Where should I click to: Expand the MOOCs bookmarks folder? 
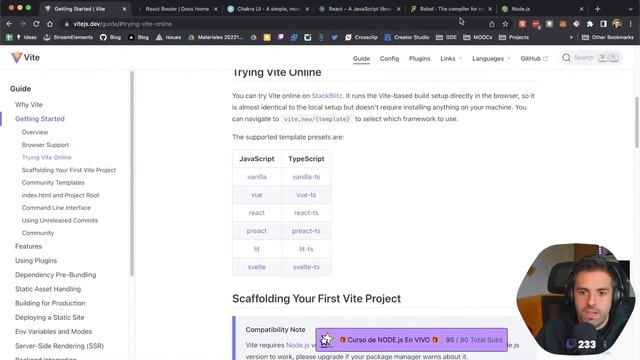pos(478,37)
